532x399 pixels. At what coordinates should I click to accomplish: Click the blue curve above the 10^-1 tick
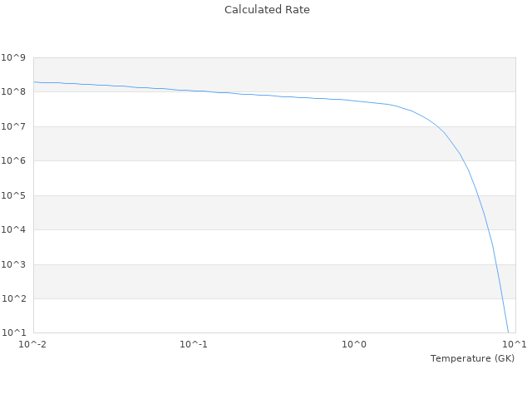pos(194,91)
